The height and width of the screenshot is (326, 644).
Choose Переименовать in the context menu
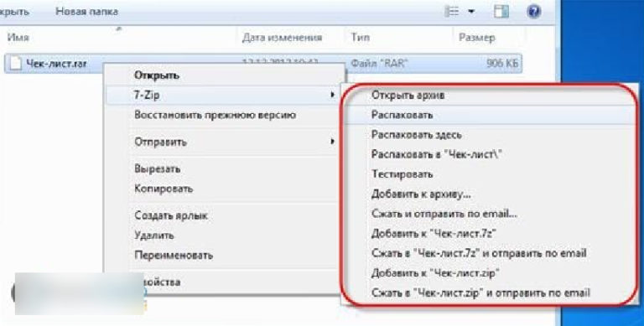click(x=174, y=256)
